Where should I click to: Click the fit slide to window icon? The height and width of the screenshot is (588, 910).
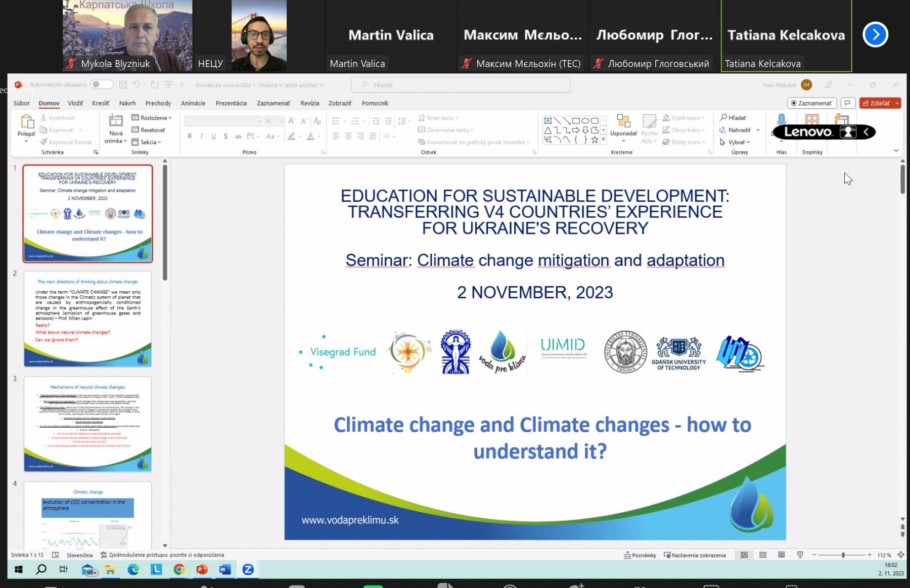pos(900,555)
